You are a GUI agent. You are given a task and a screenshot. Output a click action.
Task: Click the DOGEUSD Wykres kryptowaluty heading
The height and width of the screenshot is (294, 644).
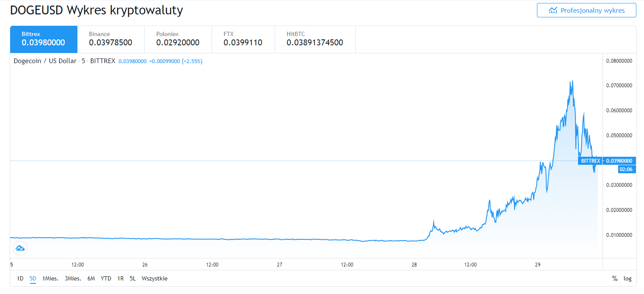pos(96,10)
